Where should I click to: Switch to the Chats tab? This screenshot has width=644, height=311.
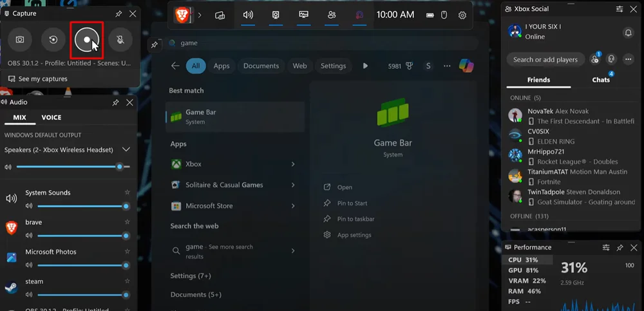(x=601, y=80)
